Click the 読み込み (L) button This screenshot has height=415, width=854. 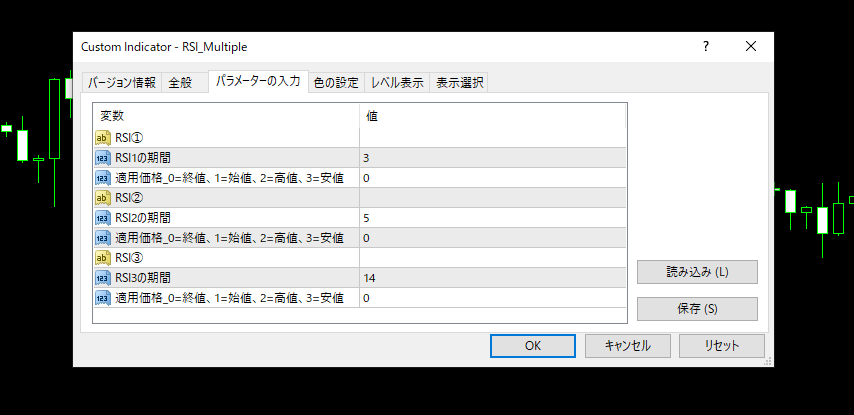tap(697, 272)
